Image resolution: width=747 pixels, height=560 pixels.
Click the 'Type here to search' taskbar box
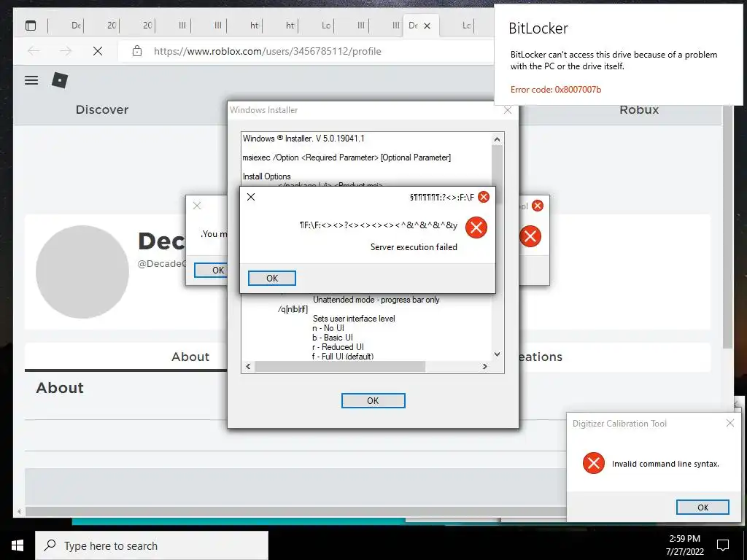pos(152,545)
